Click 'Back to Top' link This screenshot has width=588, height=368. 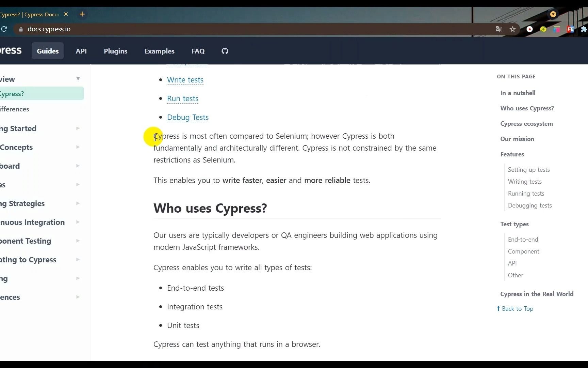[x=515, y=309]
